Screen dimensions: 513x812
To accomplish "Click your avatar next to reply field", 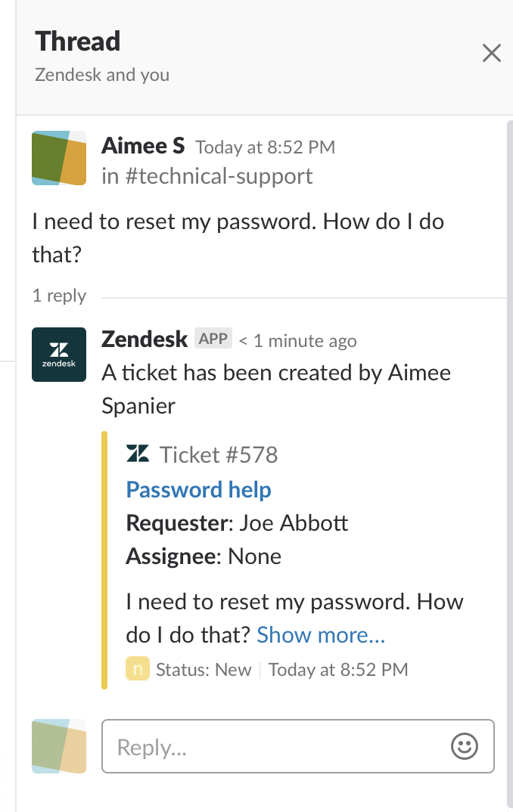I will (x=59, y=746).
